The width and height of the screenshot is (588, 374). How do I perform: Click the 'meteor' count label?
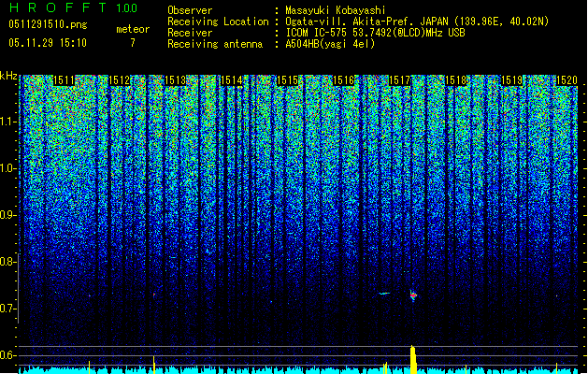click(x=133, y=29)
